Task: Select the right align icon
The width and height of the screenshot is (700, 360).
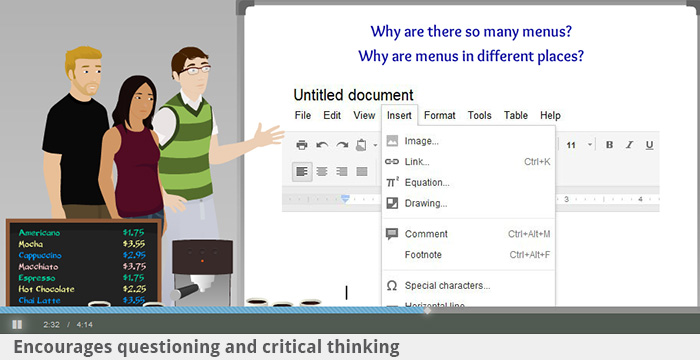Action: (x=342, y=171)
